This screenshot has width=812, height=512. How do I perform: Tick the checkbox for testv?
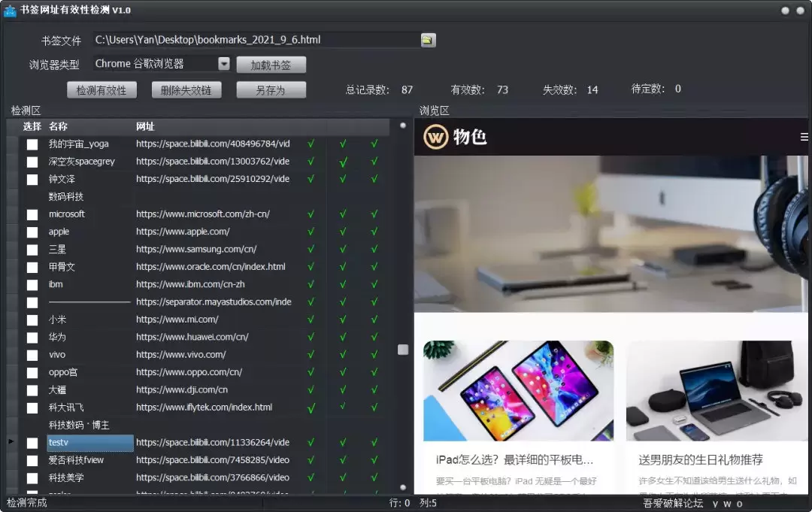click(x=32, y=443)
